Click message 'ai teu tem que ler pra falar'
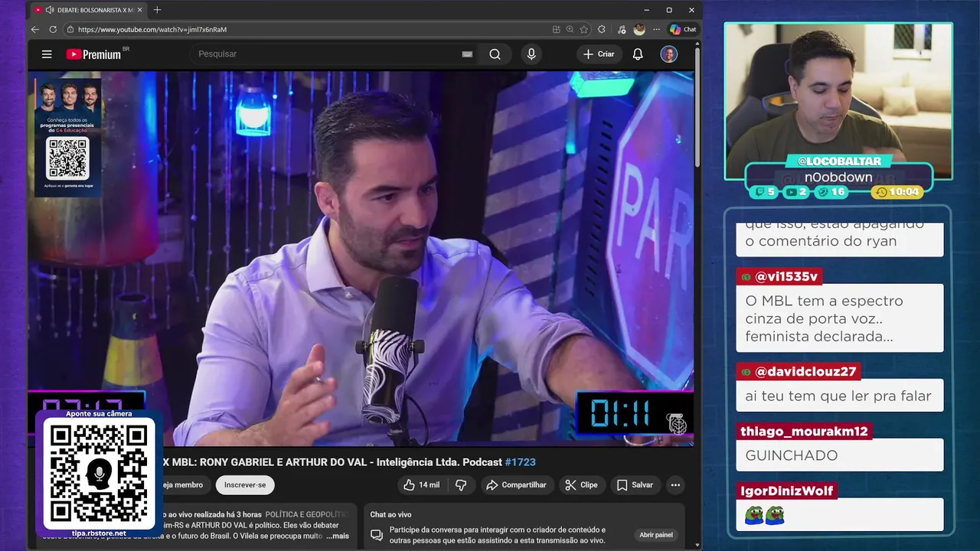Viewport: 980px width, 551px height. coord(838,396)
